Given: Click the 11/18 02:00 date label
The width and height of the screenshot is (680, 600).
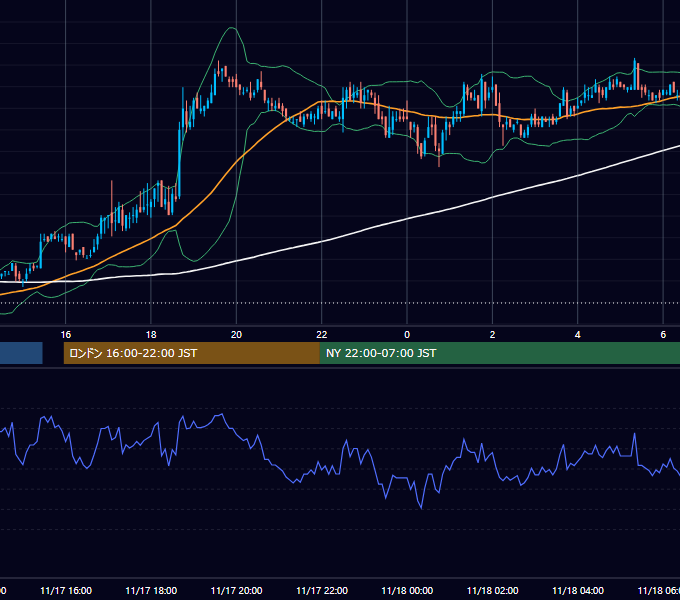Looking at the screenshot, I should (493, 591).
